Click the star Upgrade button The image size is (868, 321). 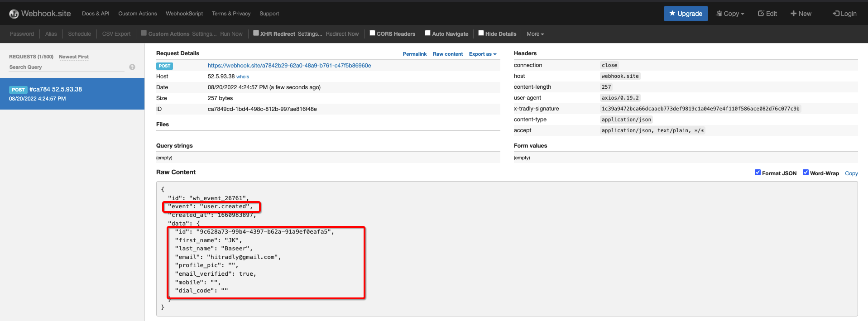pos(686,14)
